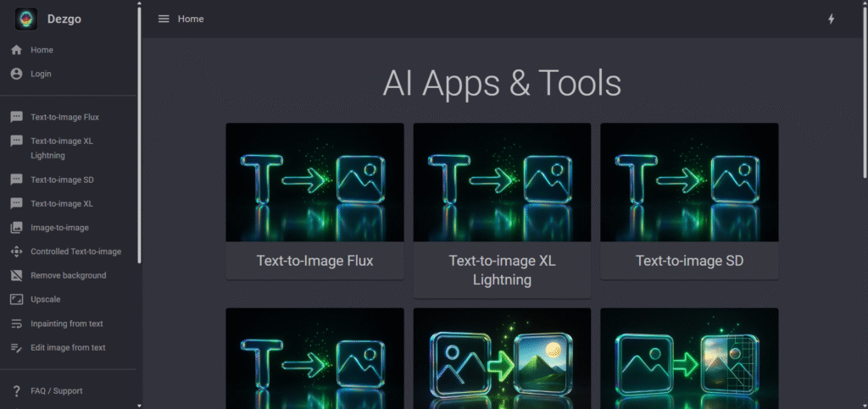Click the Dezgo brand name
Screen dimensions: 868x409
pyautogui.click(x=64, y=19)
